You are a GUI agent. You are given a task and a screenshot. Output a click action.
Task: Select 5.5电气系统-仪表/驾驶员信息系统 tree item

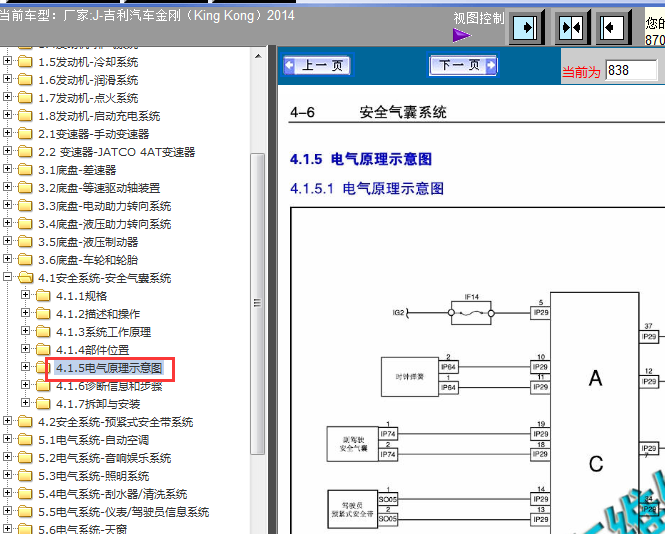tap(123, 512)
